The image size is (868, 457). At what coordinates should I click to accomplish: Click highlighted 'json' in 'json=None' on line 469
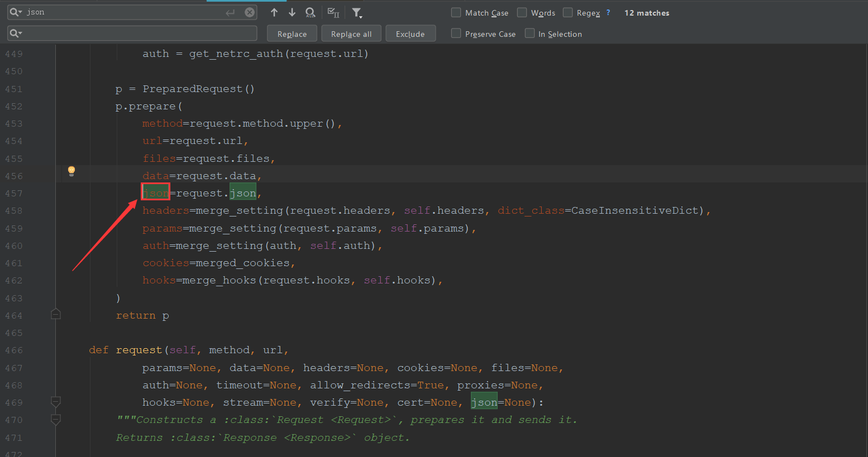pos(484,402)
